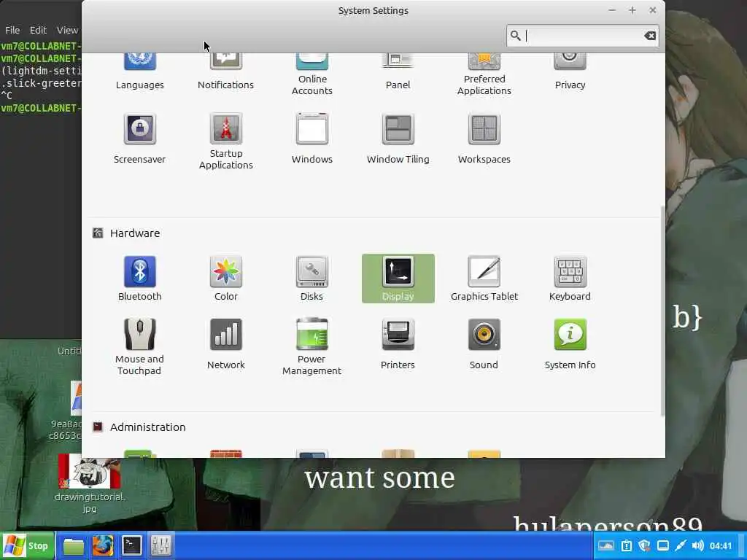The width and height of the screenshot is (747, 560).
Task: Open Online Accounts settings
Action: click(312, 74)
